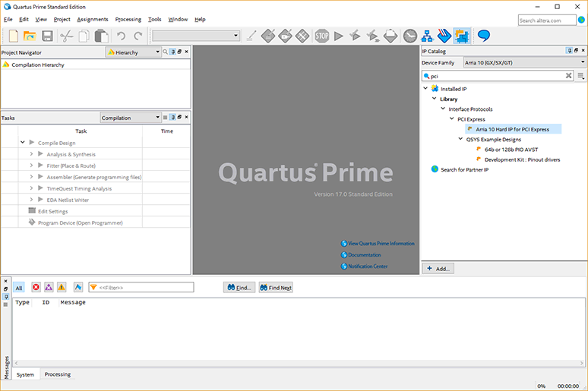Click the Find... button

tap(239, 288)
